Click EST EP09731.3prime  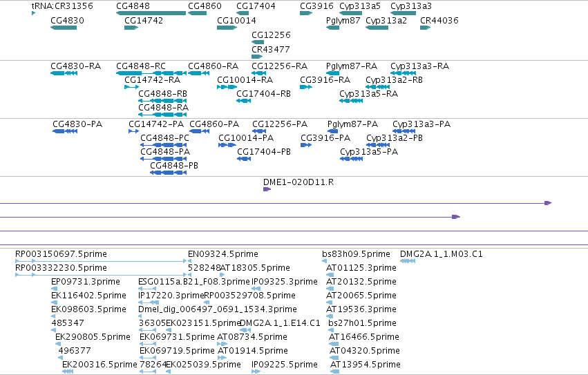coord(86,282)
